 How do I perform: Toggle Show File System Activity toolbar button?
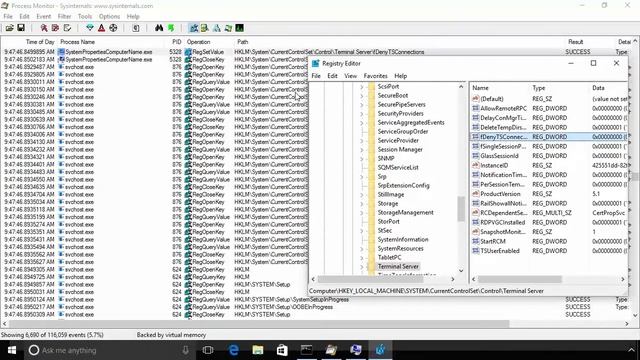pyautogui.click(x=205, y=28)
